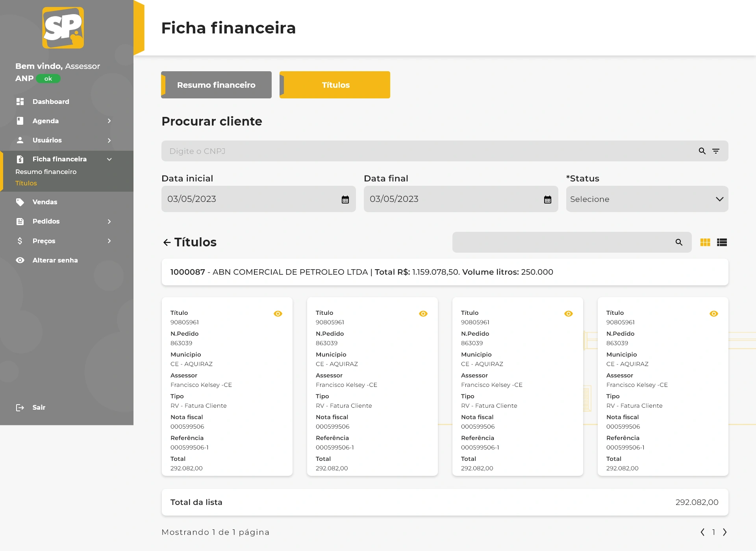Switch to grid view layout
Screen dimensions: 756x551
[705, 242]
